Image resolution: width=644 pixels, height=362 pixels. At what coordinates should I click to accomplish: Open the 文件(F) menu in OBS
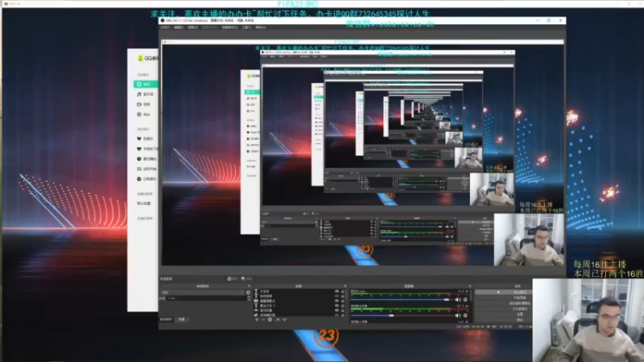pos(165,27)
